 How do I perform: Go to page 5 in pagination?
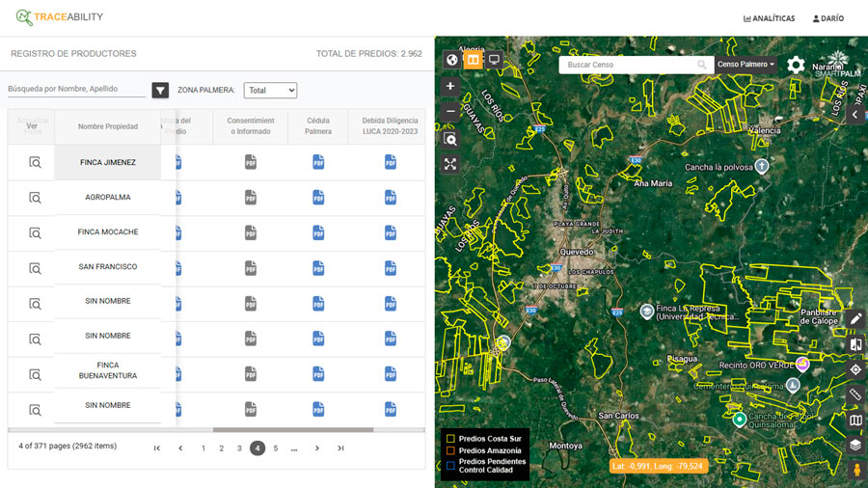pyautogui.click(x=276, y=448)
